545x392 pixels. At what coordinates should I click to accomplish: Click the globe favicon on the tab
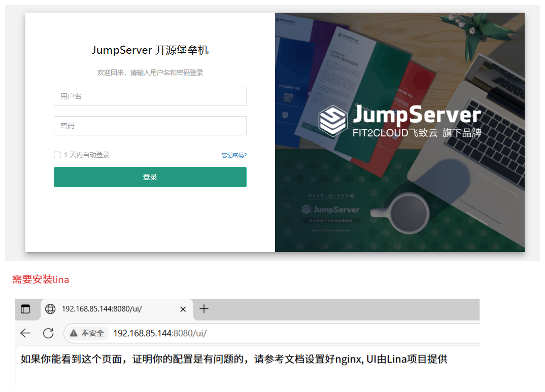pos(50,309)
